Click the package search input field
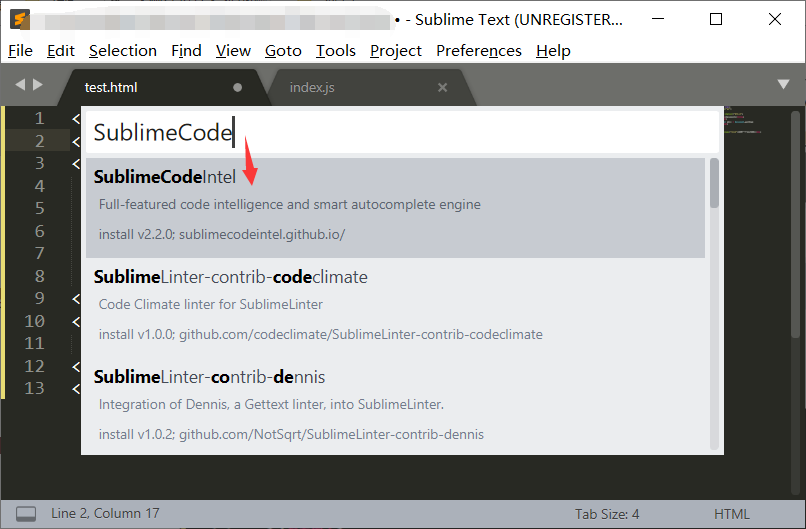 tap(402, 132)
